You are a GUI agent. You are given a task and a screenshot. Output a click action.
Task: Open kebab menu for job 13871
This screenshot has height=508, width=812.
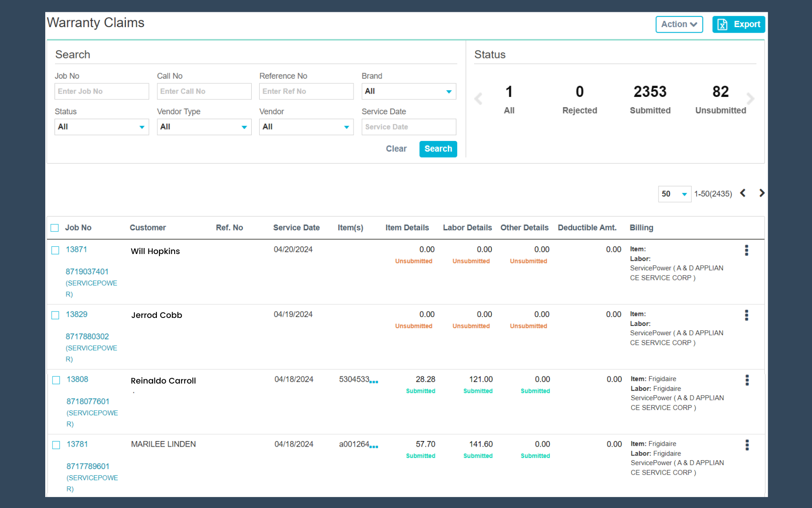point(746,250)
